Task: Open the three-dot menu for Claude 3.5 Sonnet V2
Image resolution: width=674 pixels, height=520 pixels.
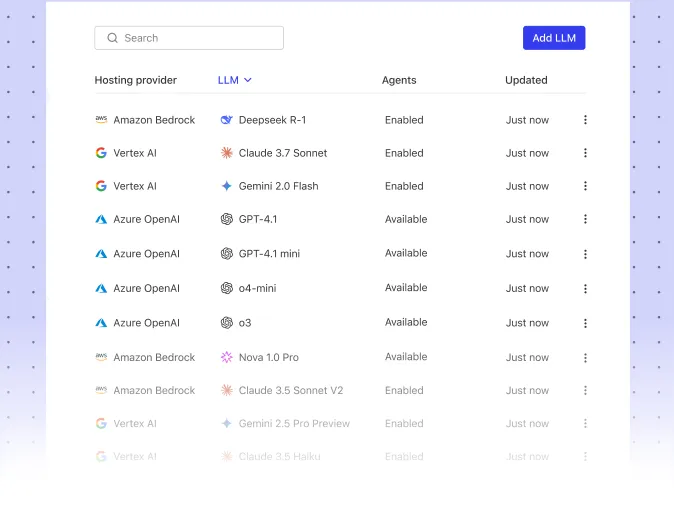Action: pyautogui.click(x=585, y=390)
